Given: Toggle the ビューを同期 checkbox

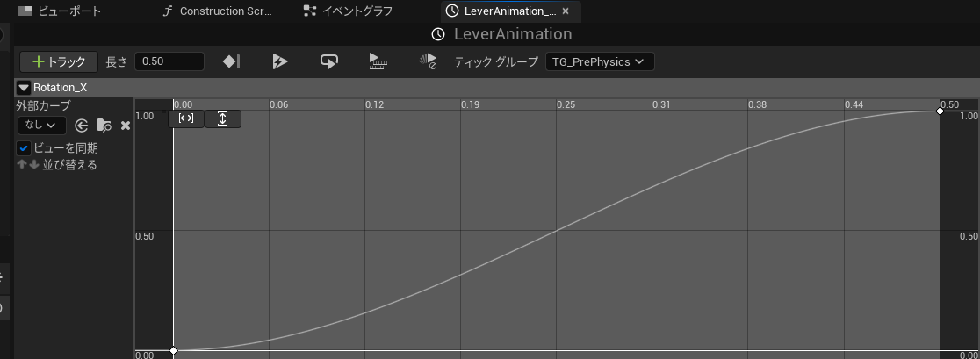Looking at the screenshot, I should [24, 148].
